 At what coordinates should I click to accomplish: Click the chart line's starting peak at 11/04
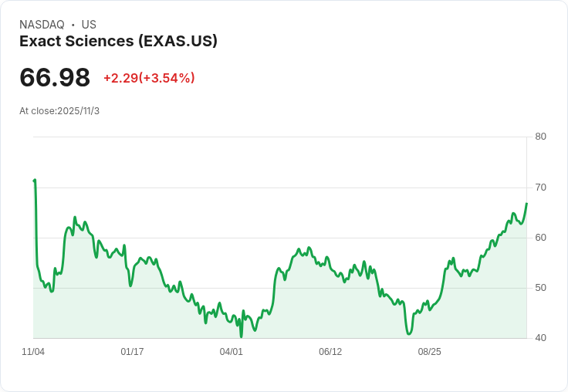pos(35,181)
